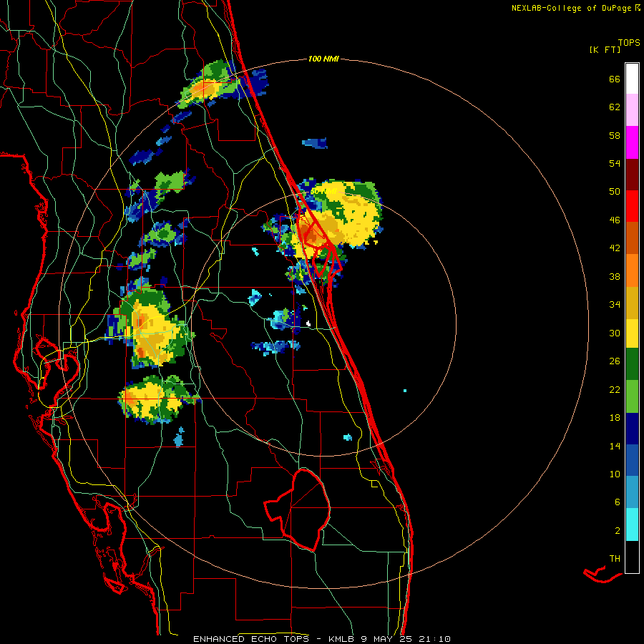Click the 30 legend value

[x=615, y=333]
